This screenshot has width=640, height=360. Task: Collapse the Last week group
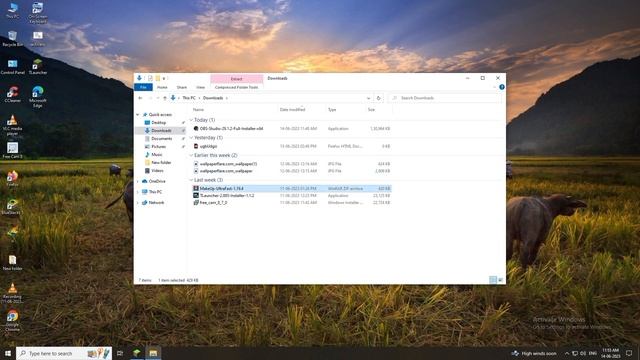[191, 180]
